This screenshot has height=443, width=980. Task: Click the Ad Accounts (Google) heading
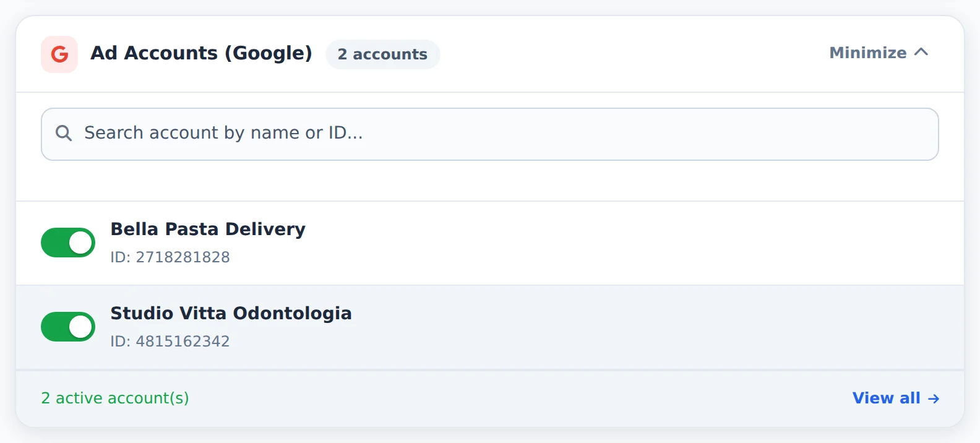click(201, 53)
